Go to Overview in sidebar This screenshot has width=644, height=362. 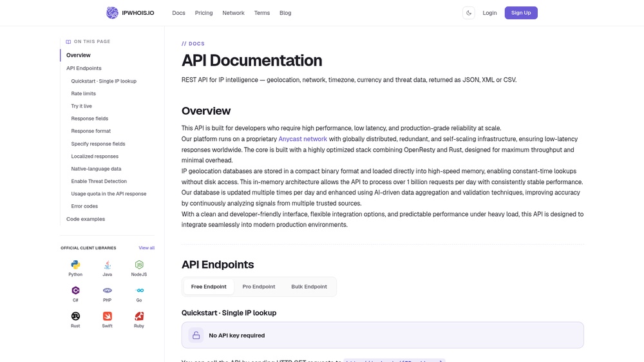click(79, 55)
